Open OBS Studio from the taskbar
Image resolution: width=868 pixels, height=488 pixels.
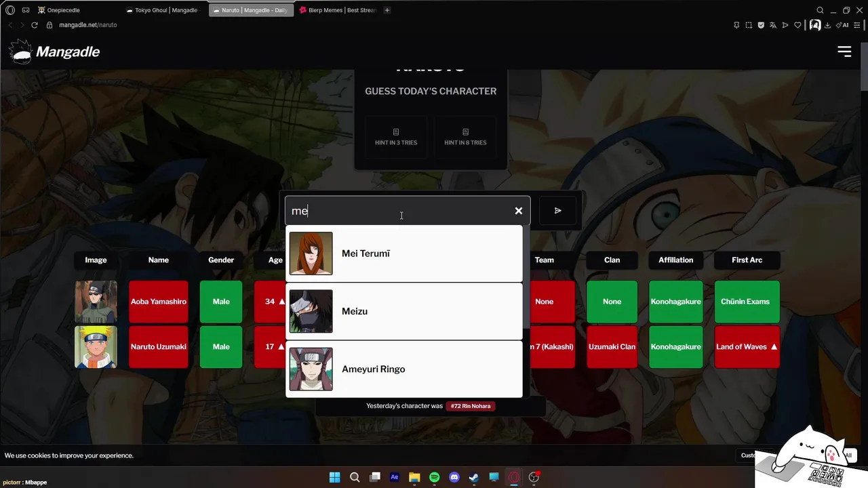534,477
